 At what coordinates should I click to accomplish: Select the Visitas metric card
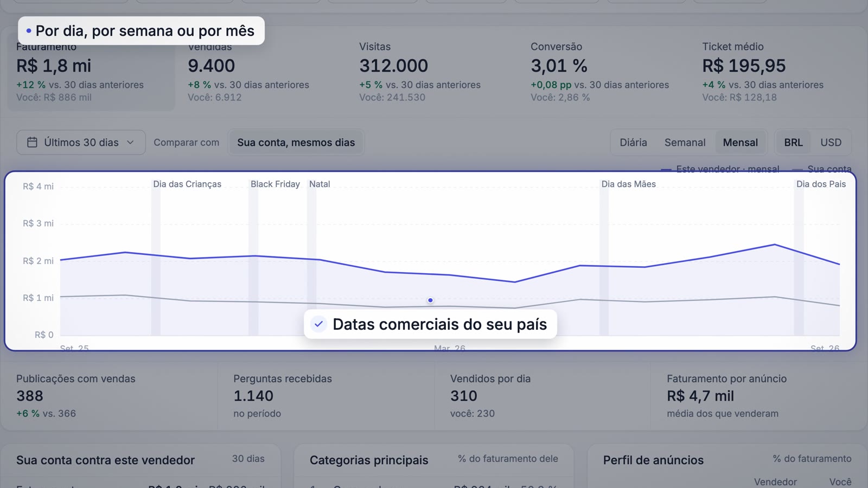click(x=434, y=72)
